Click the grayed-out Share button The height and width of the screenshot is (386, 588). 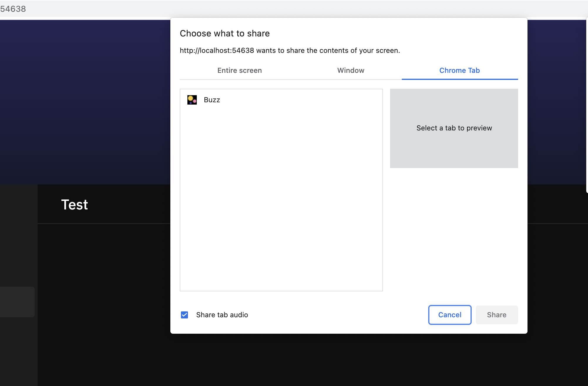click(x=496, y=315)
